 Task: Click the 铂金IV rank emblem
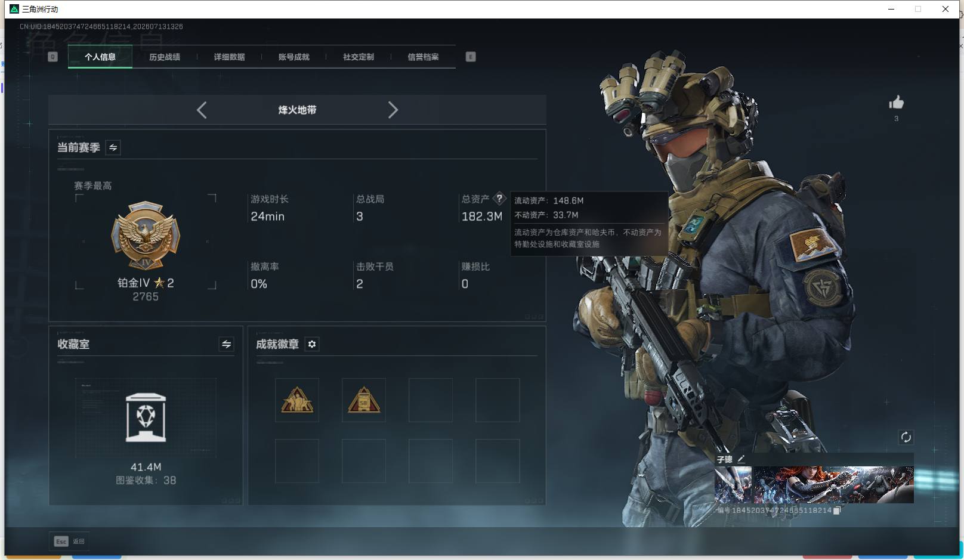[x=146, y=235]
